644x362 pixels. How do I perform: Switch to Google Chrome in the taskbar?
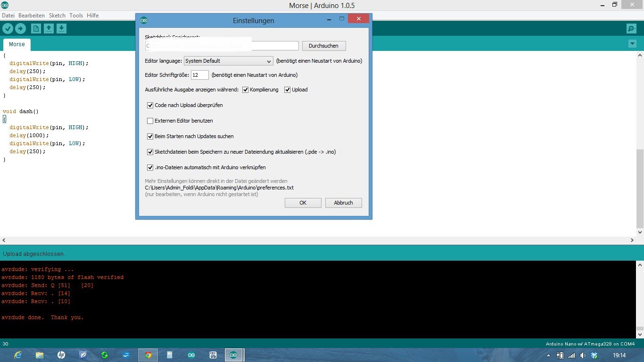tap(148, 355)
